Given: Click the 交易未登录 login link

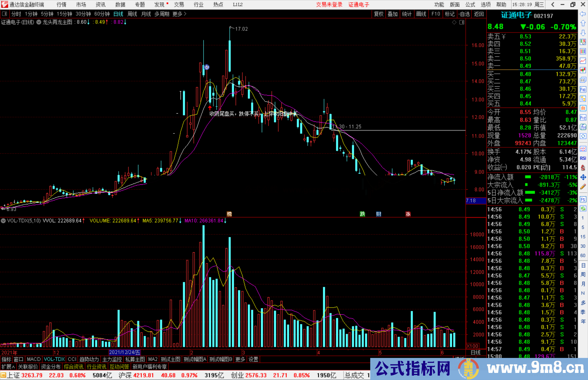Looking at the screenshot, I should [x=329, y=5].
